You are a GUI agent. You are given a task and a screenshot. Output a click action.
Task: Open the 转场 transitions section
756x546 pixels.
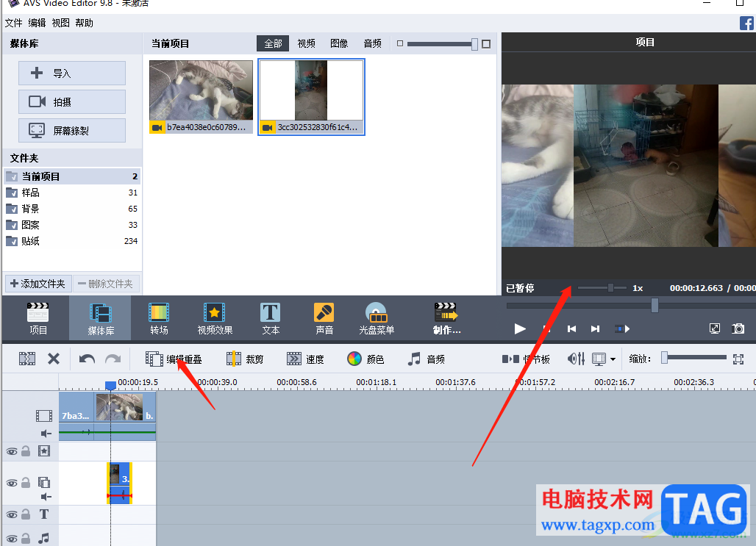159,318
